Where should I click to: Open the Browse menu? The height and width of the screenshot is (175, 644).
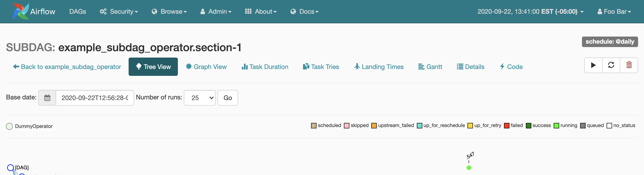169,11
